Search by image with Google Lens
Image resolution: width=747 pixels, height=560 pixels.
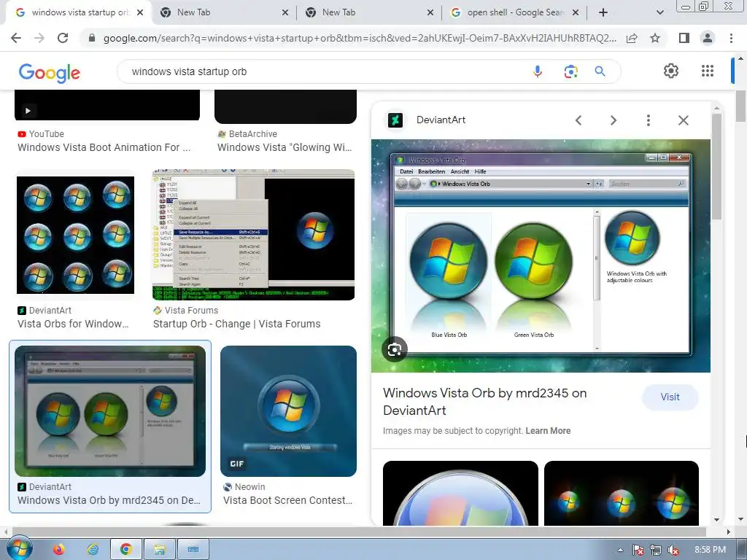[570, 71]
